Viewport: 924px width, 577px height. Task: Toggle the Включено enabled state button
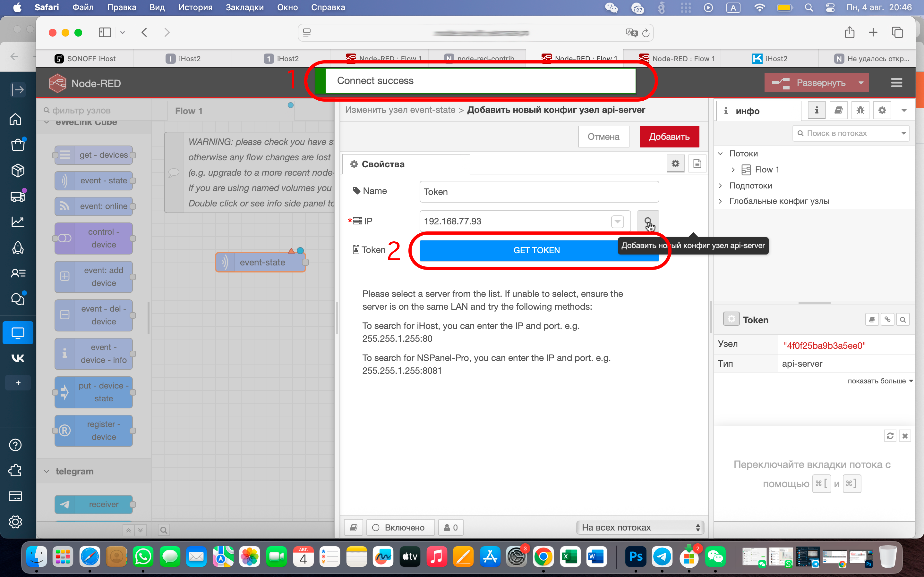click(x=400, y=527)
